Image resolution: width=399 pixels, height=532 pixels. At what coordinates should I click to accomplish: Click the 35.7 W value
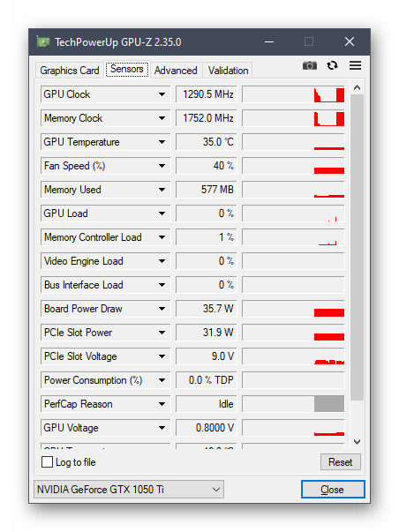(207, 309)
